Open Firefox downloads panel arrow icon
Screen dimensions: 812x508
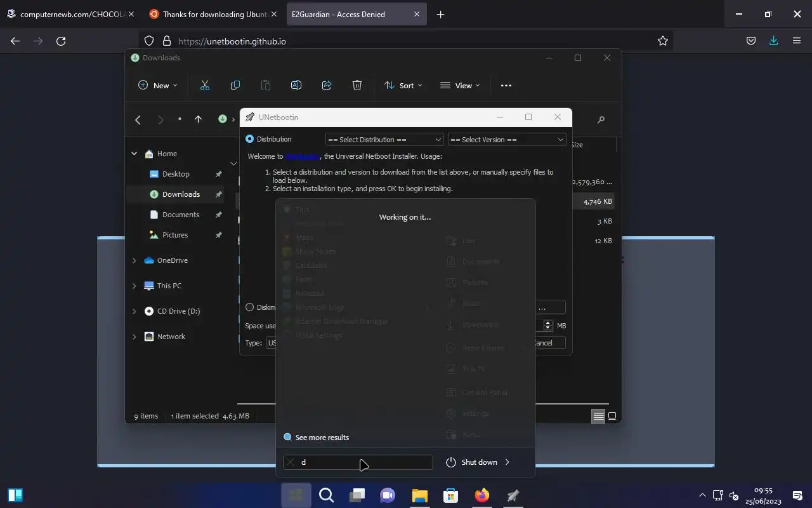773,41
